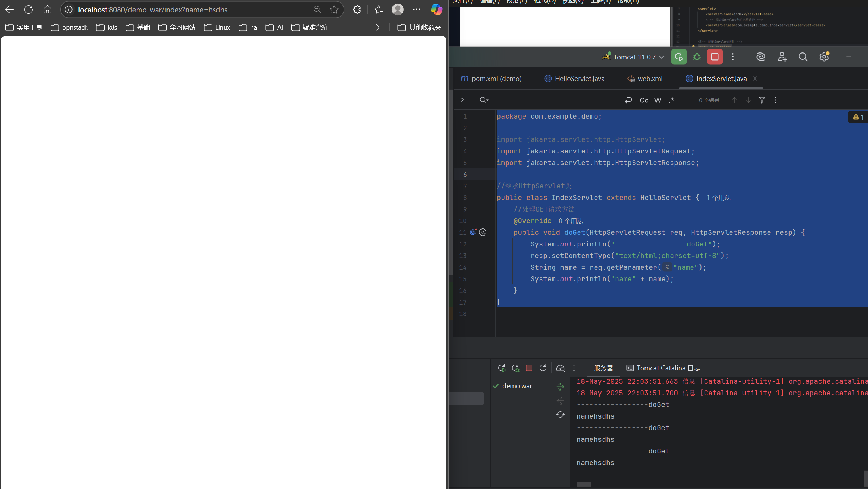Open Services toolbar more options dots
Screen dimensions: 868x489
click(574, 368)
